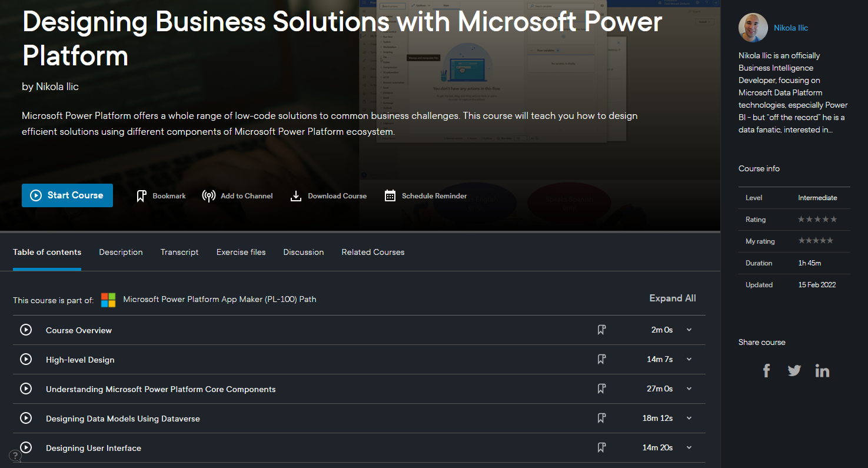Viewport: 868px width, 468px height.
Task: Click the 27m 0s module duration
Action: (660, 389)
